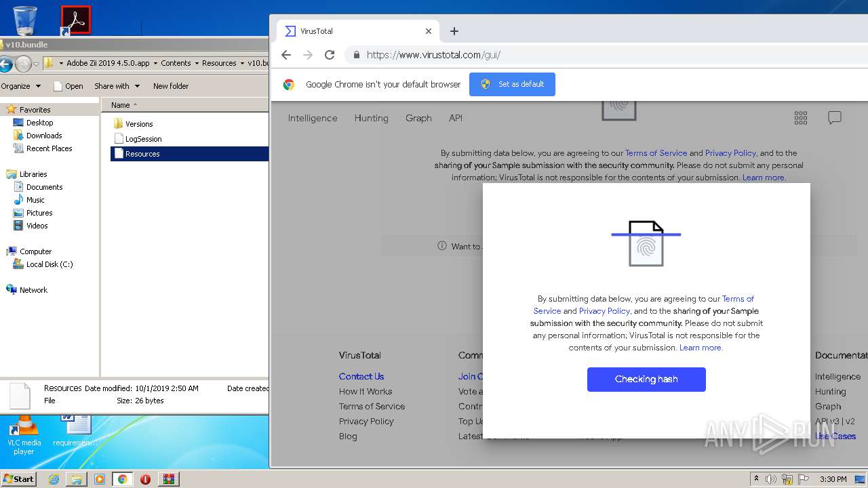868x488 pixels.
Task: Open the Organize dropdown menu
Action: [x=20, y=86]
